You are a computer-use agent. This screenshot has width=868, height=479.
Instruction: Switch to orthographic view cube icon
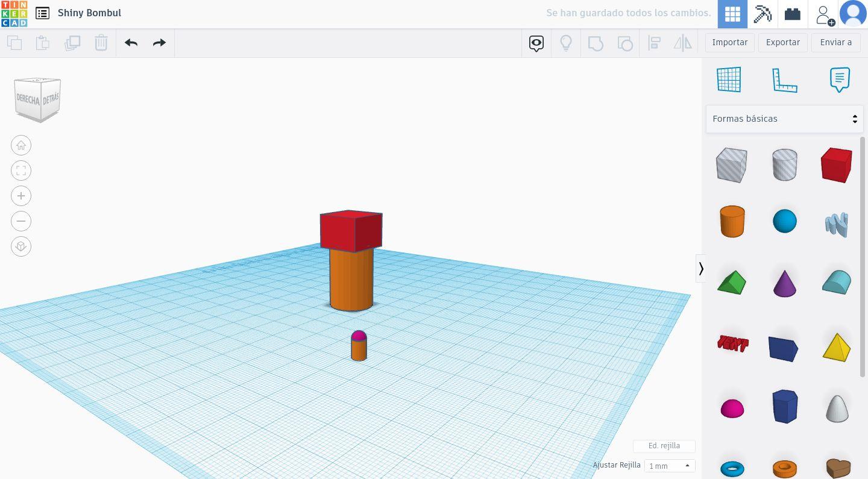pos(21,246)
